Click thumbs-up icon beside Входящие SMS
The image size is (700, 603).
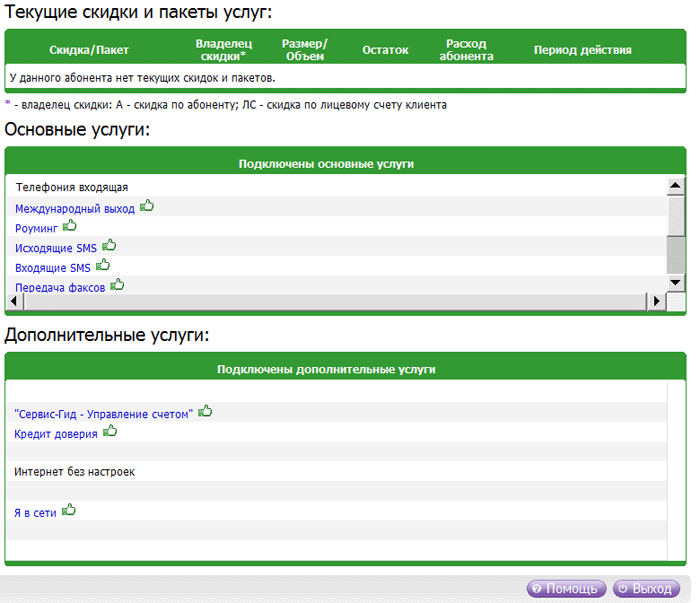[x=103, y=265]
